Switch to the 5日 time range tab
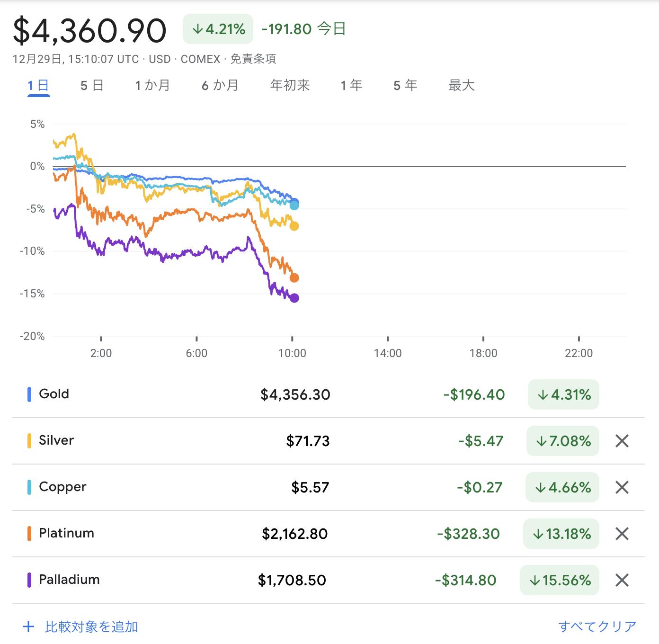This screenshot has width=659, height=644. click(92, 86)
